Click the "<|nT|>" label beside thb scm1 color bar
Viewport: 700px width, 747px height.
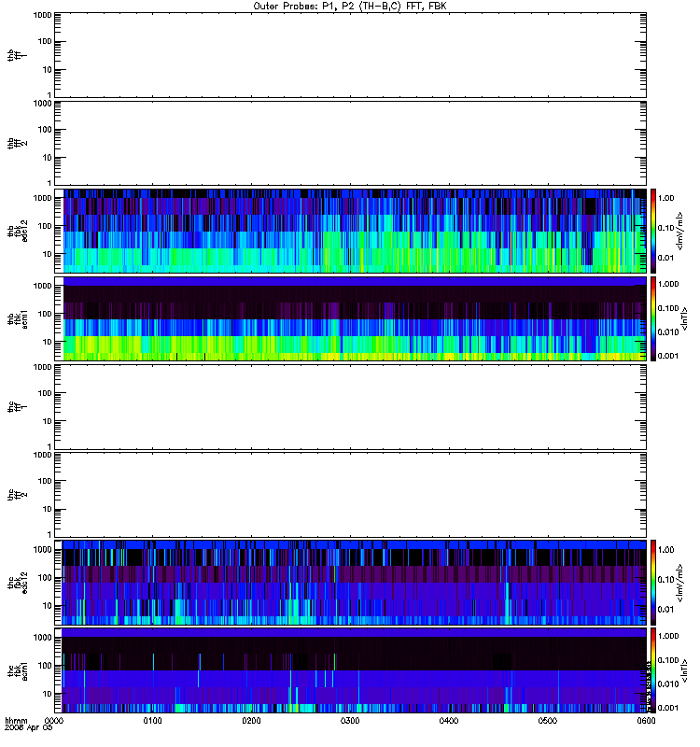click(684, 318)
